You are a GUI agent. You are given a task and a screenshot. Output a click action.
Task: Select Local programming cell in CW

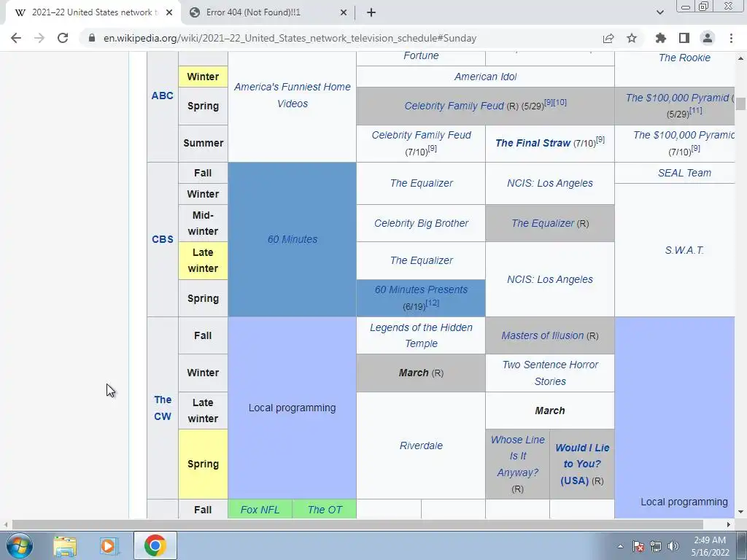point(292,408)
